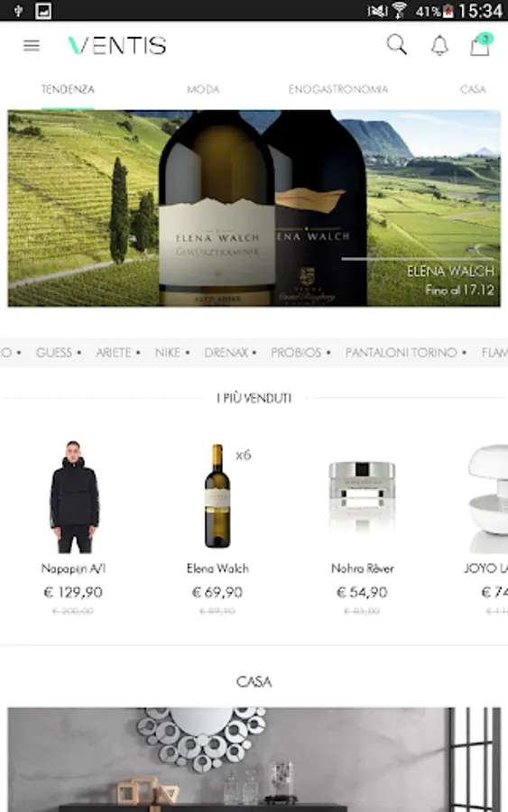Check Wi-Fi icon in status bar

pos(399,10)
